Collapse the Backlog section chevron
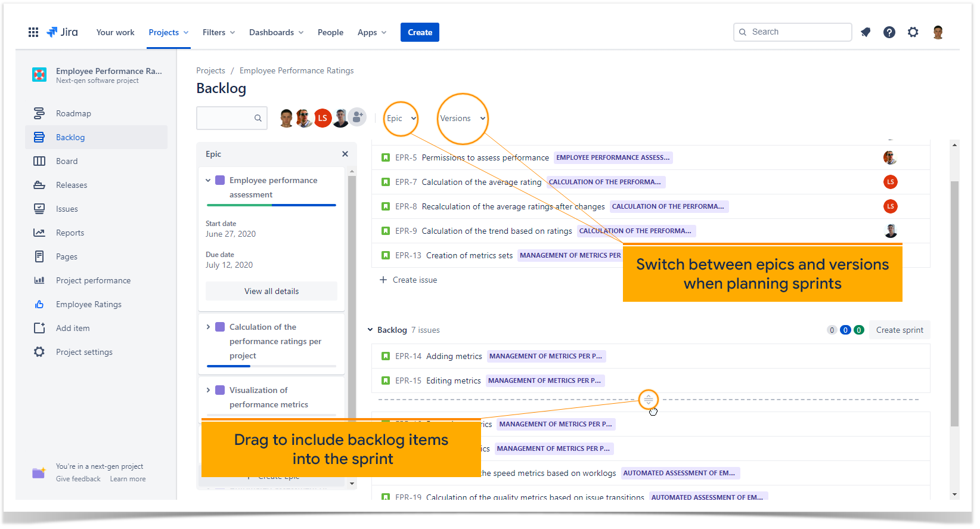Image resolution: width=980 pixels, height=529 pixels. [x=370, y=330]
